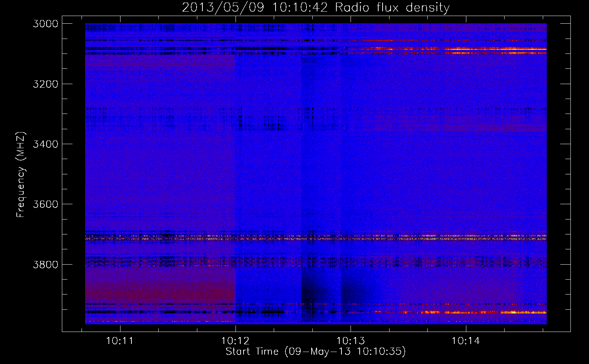Click the 10:11 time axis label

click(x=120, y=341)
